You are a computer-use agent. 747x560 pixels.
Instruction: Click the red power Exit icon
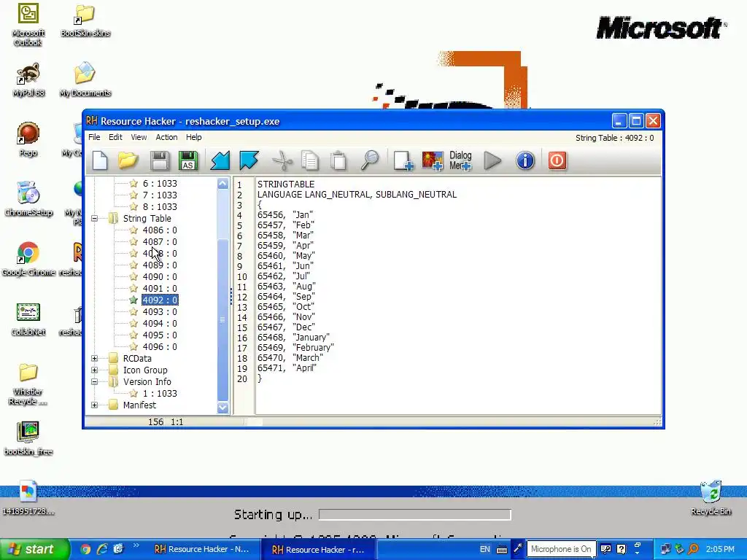pos(557,160)
